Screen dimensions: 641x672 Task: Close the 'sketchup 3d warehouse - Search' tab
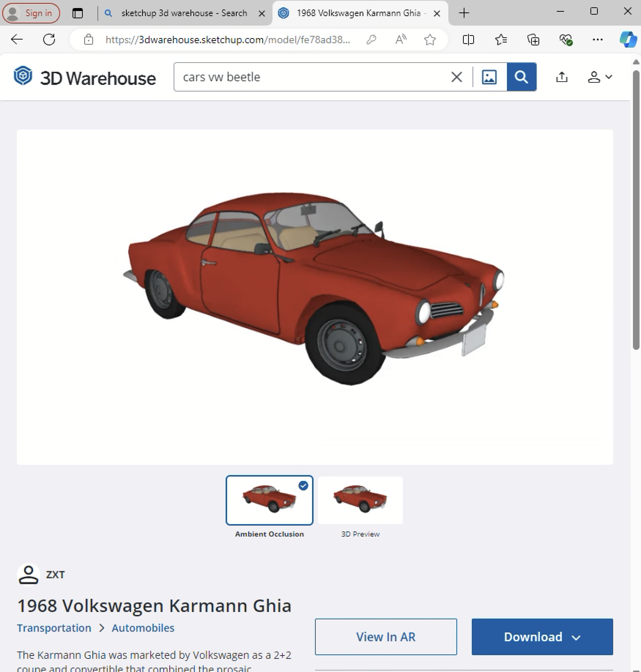pyautogui.click(x=262, y=14)
